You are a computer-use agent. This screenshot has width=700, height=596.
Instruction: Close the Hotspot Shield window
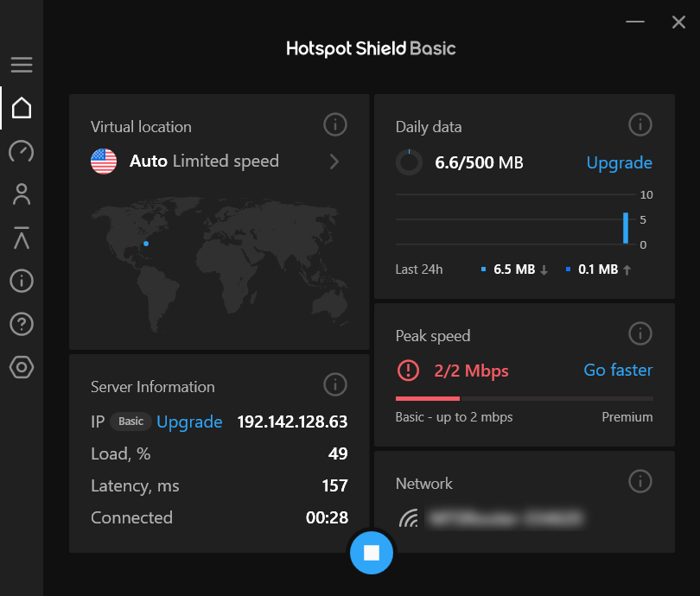coord(678,22)
